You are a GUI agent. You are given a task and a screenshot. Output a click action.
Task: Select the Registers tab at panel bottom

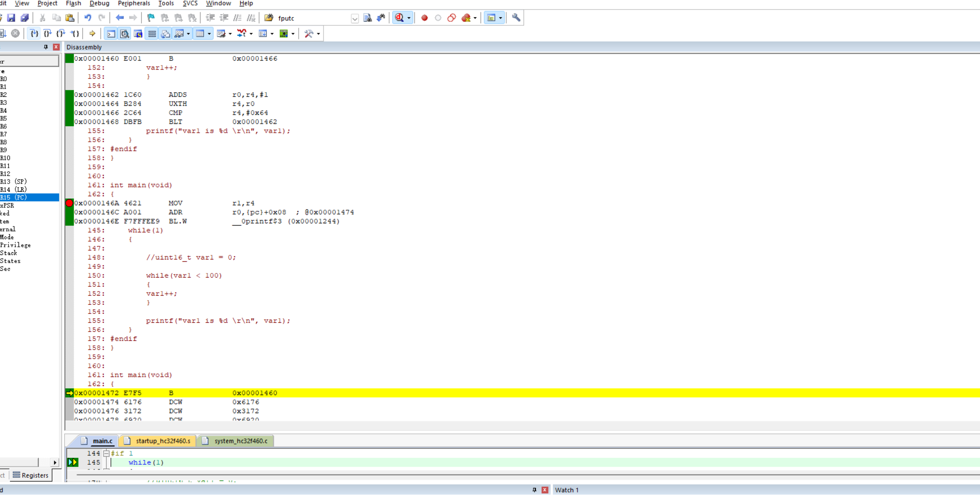30,475
